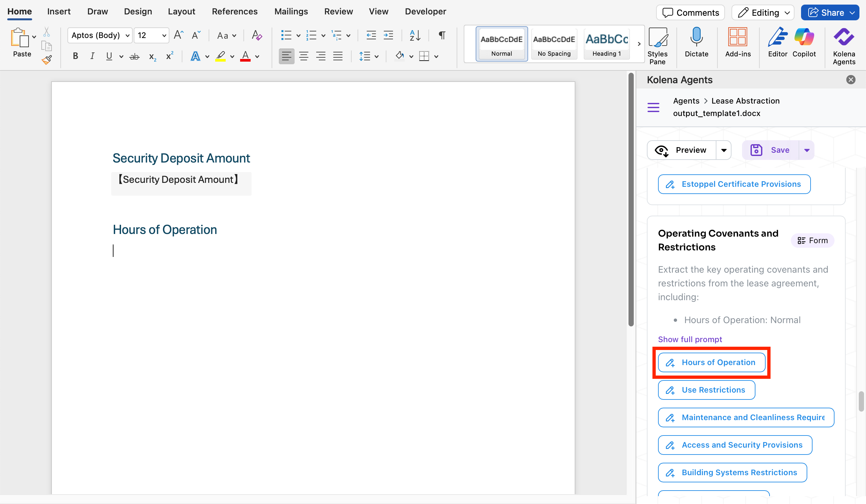Toggle Bold formatting
866x504 pixels.
pyautogui.click(x=75, y=56)
